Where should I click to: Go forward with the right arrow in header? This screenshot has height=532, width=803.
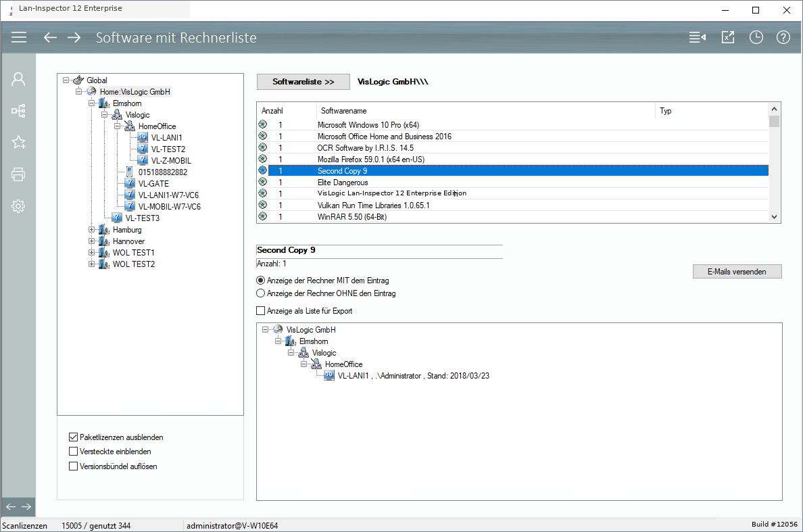coord(74,37)
